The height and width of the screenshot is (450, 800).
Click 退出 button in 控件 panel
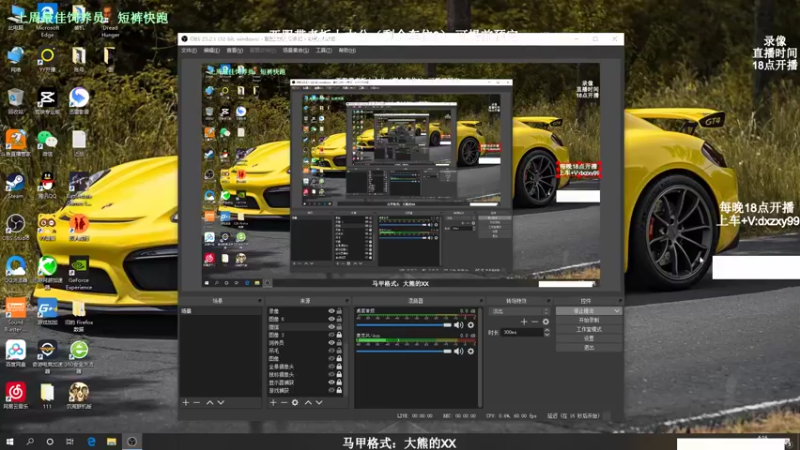[x=589, y=347]
